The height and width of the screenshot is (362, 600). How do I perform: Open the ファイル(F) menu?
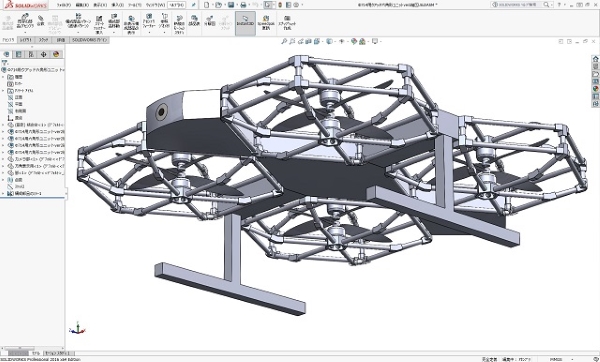64,5
